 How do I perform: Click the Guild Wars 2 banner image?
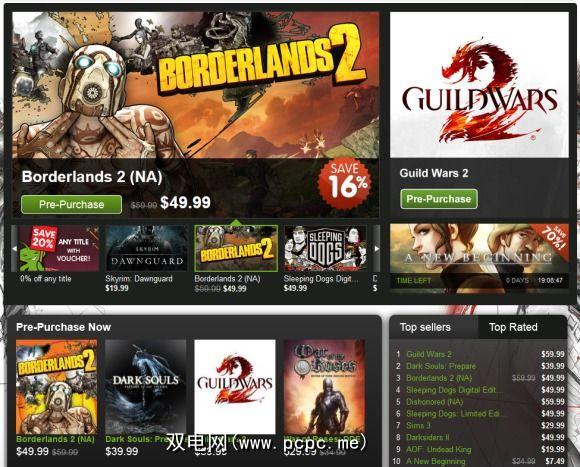pos(479,85)
